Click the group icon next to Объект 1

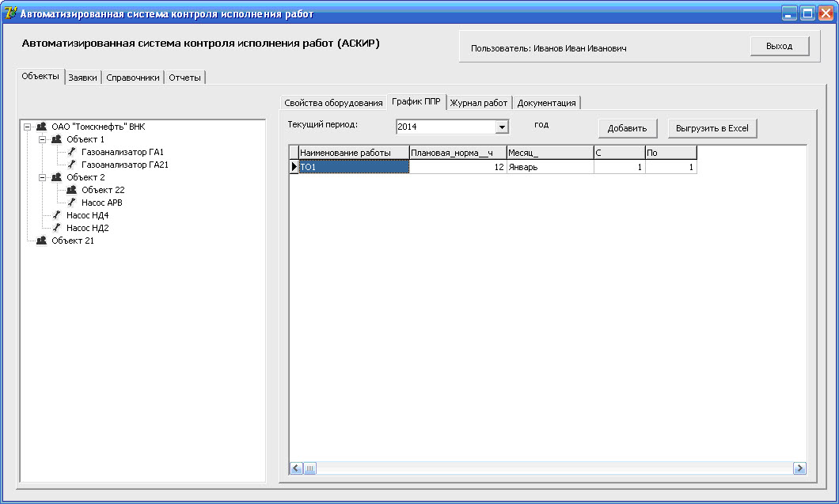tap(56, 139)
